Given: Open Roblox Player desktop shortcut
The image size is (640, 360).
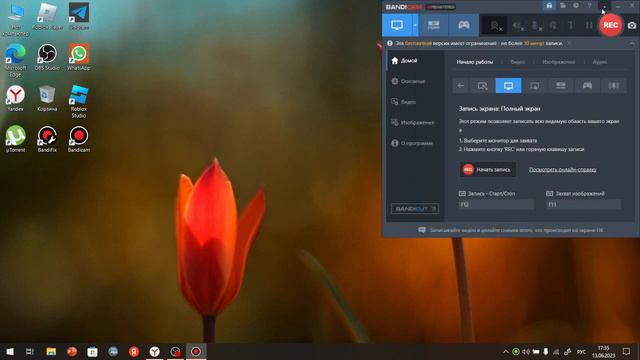Looking at the screenshot, I should pyautogui.click(x=47, y=17).
